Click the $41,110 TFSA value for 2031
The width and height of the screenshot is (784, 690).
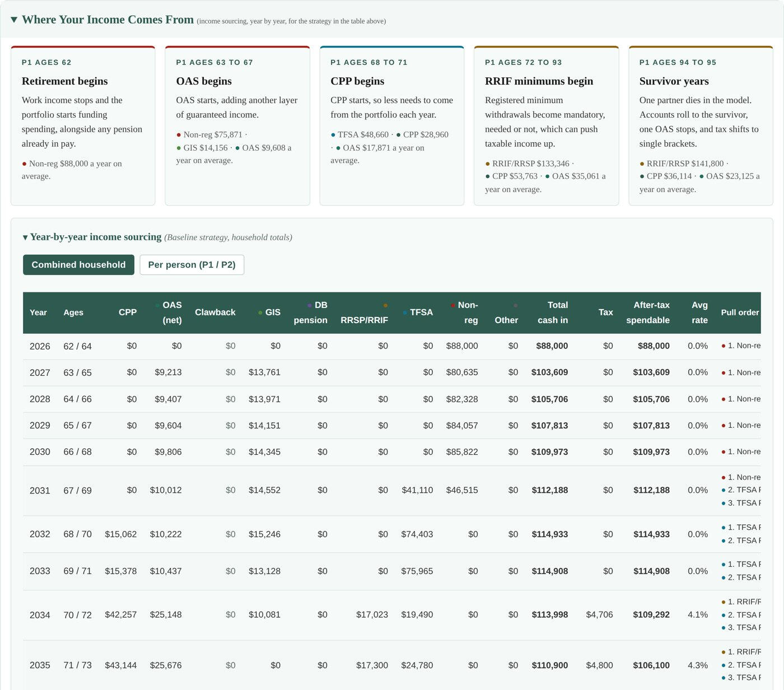point(417,490)
